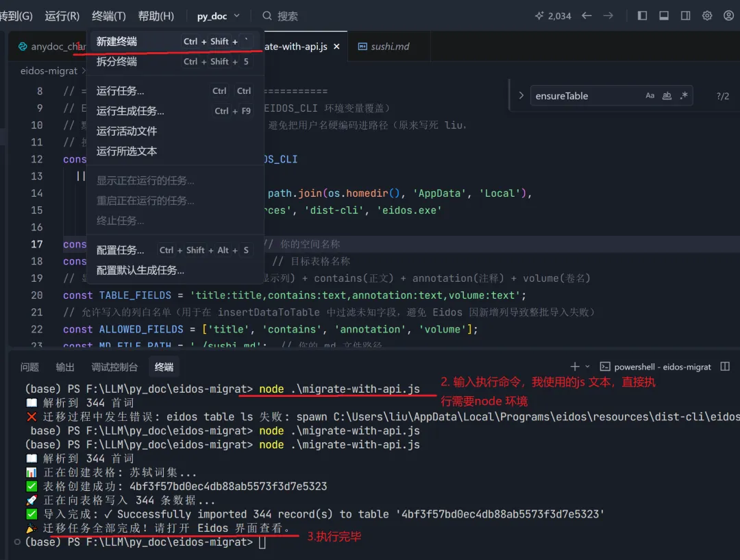Toggle the secondary sidebar layout icon
The width and height of the screenshot is (740, 560).
coord(685,16)
